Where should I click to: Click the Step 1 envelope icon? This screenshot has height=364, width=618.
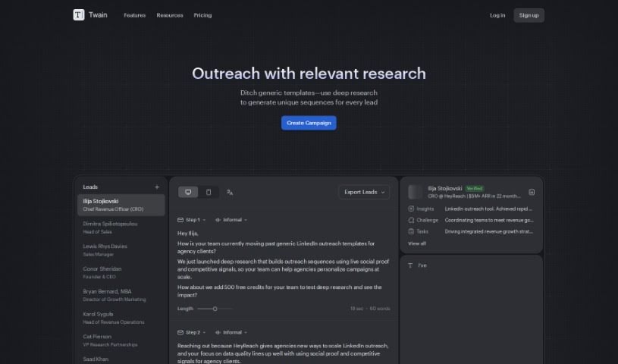tap(180, 220)
